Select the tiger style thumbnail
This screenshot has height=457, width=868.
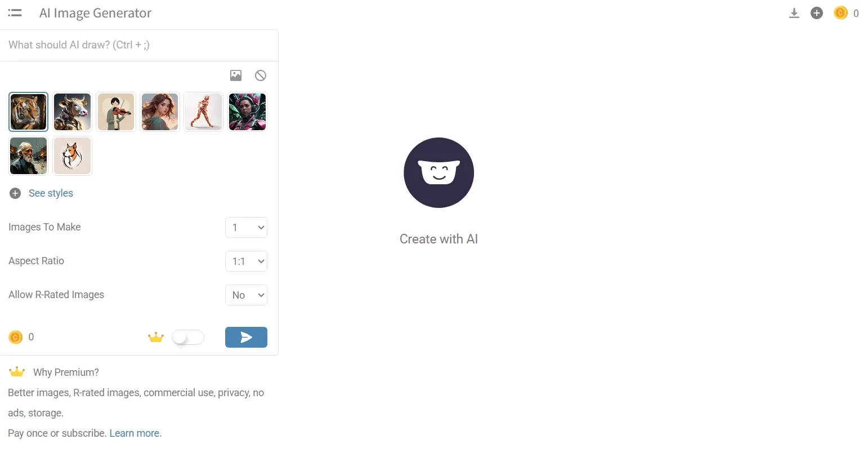(29, 112)
